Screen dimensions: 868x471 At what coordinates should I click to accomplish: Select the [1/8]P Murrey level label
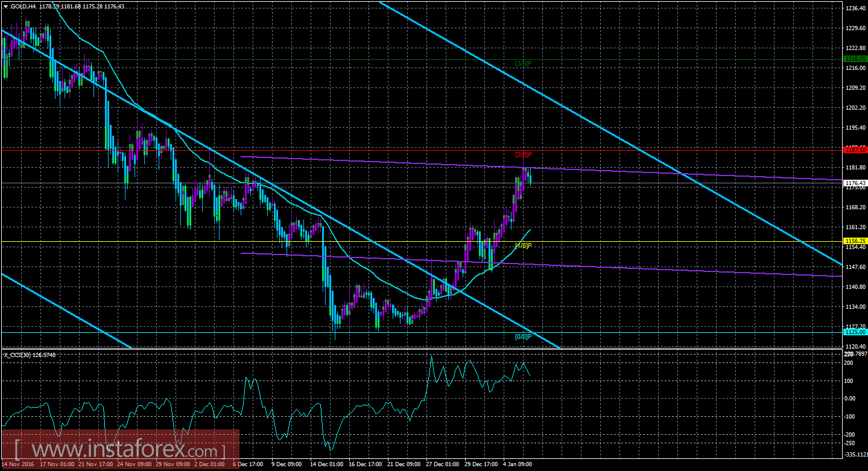[x=523, y=245]
